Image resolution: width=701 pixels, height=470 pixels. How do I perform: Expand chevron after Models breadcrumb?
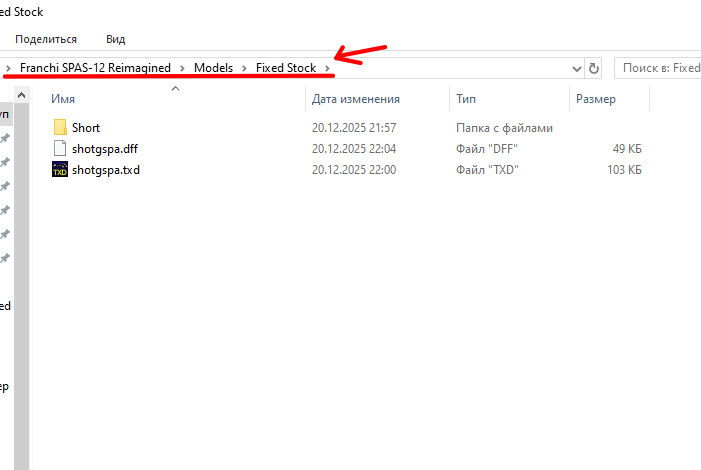[243, 68]
